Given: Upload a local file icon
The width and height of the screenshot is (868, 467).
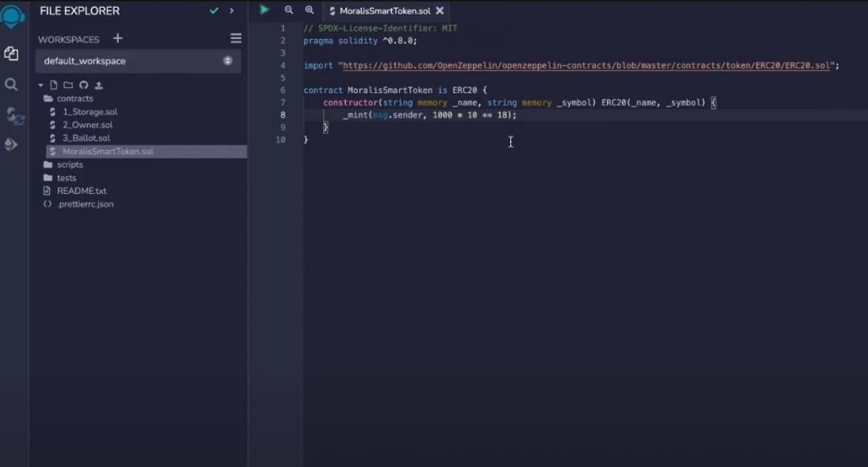Looking at the screenshot, I should tap(98, 86).
